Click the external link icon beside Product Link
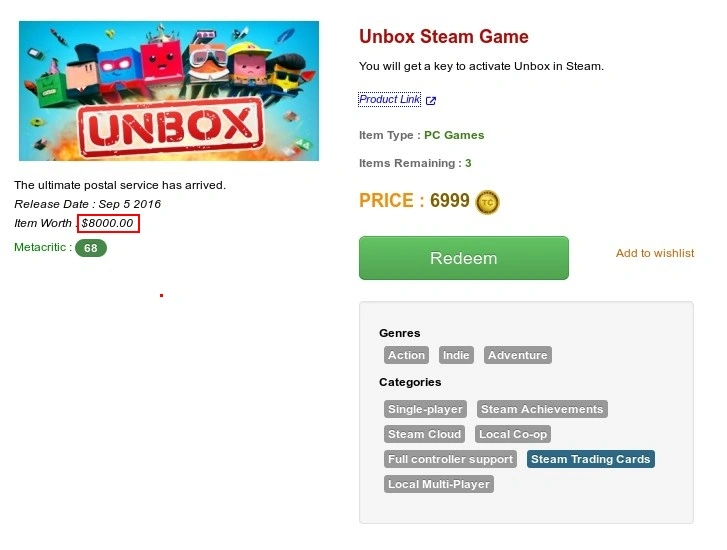The image size is (727, 550). 431,101
